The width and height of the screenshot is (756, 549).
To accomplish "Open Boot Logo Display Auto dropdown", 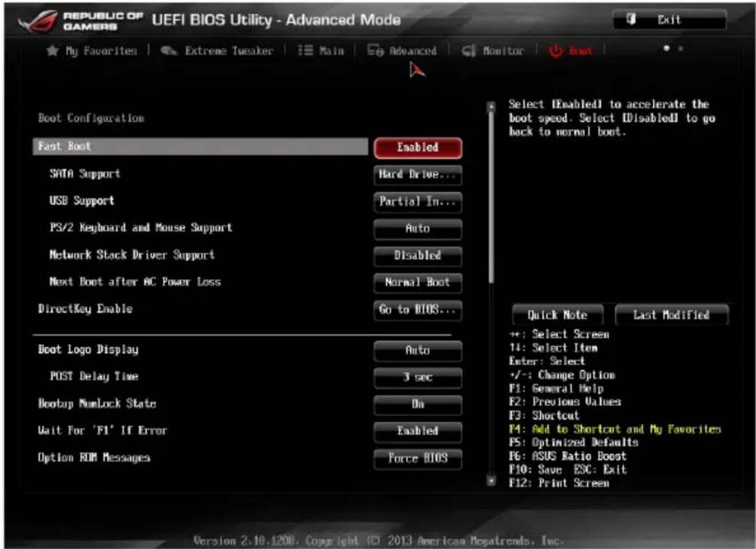I will (x=417, y=350).
